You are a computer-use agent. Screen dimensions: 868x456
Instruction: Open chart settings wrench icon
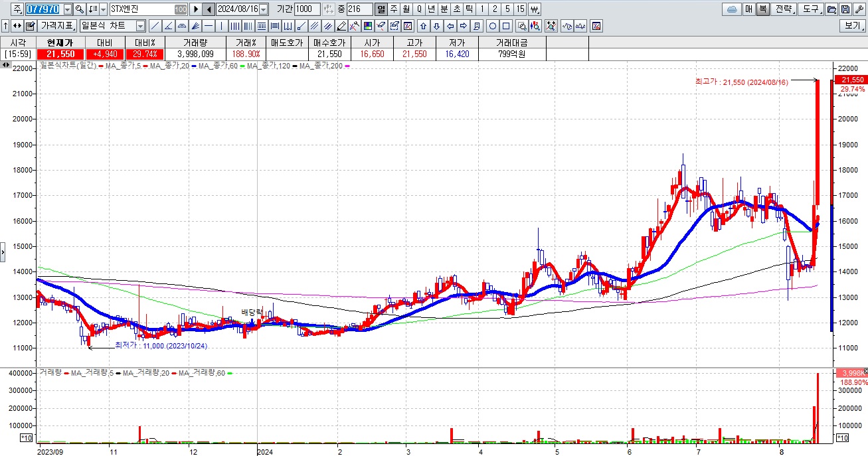[x=859, y=9]
